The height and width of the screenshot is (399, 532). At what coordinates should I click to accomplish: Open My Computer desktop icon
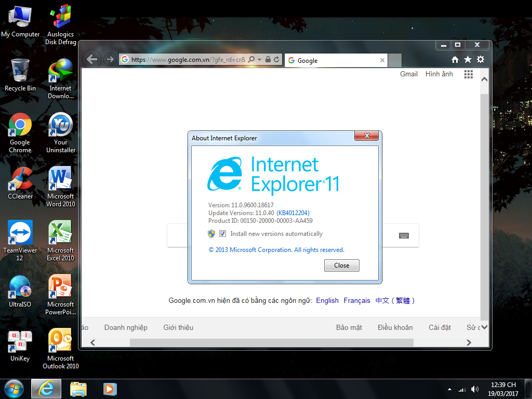click(20, 21)
